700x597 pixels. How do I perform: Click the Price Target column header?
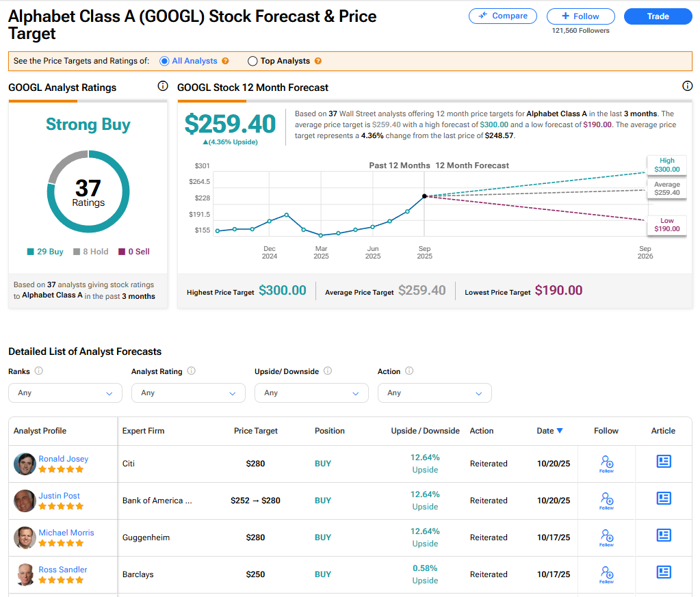click(x=256, y=431)
